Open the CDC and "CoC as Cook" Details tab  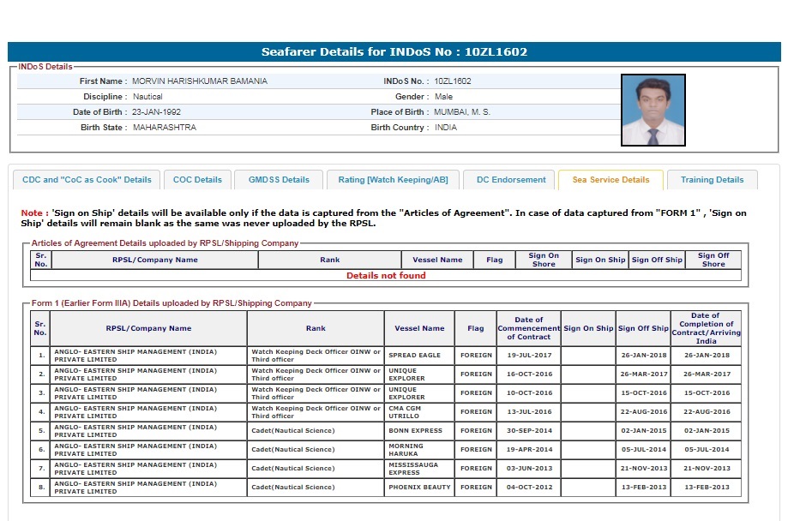pos(87,180)
